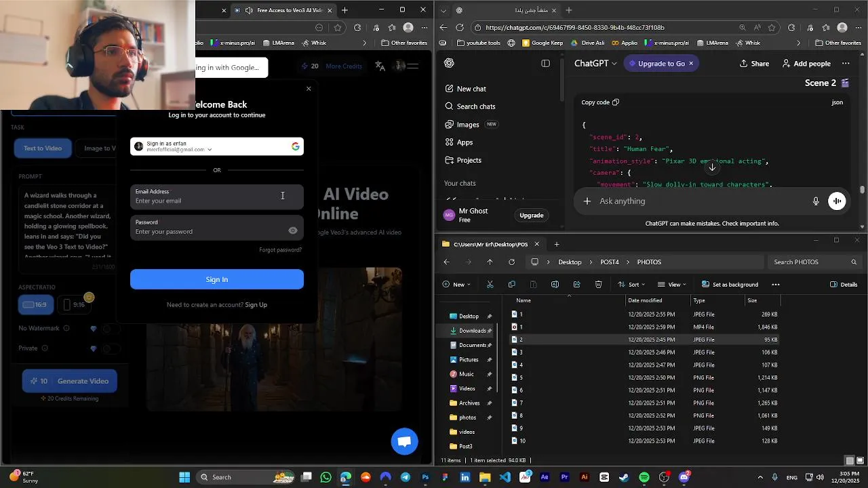Click the Share button in ChatGPT header
The image size is (868, 488).
[754, 64]
